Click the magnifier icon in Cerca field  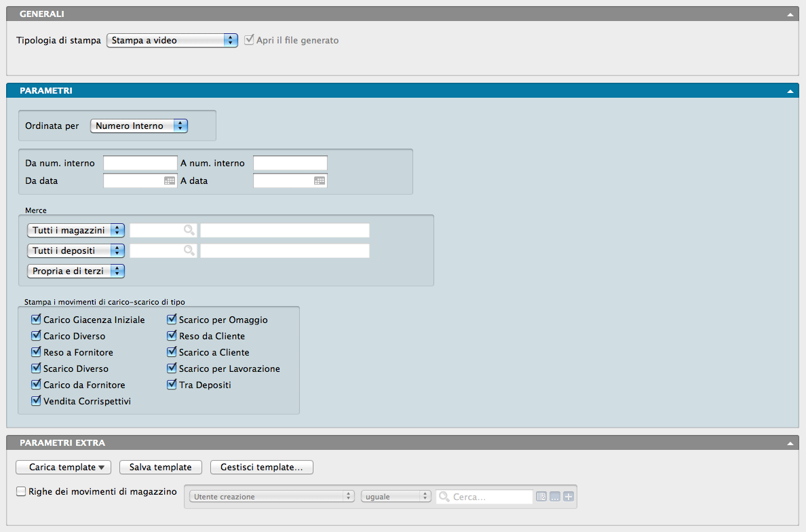[x=444, y=497]
